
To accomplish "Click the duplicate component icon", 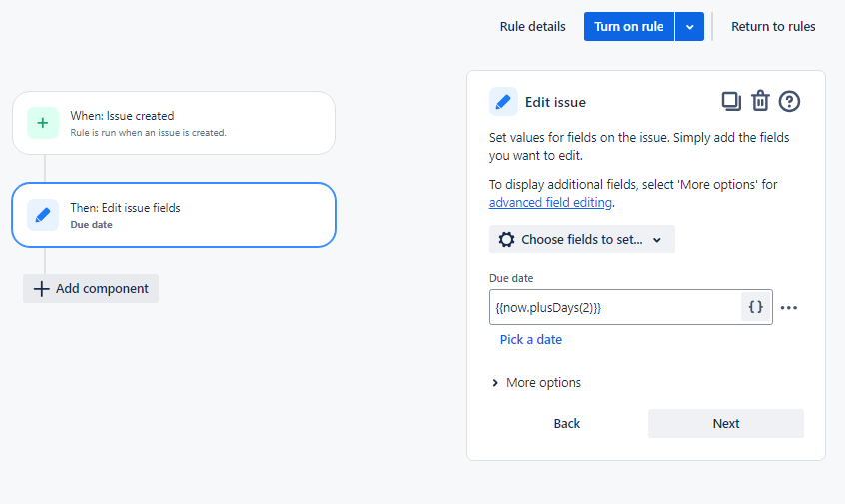I will (731, 101).
